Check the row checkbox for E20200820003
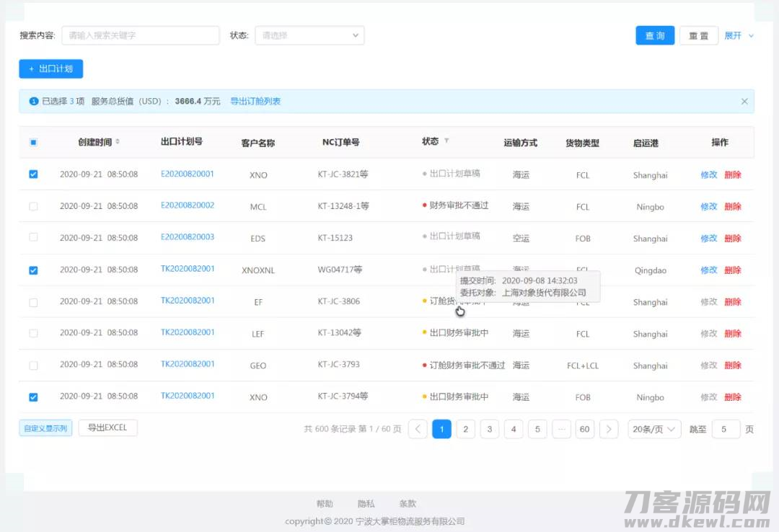The width and height of the screenshot is (779, 532). point(33,237)
